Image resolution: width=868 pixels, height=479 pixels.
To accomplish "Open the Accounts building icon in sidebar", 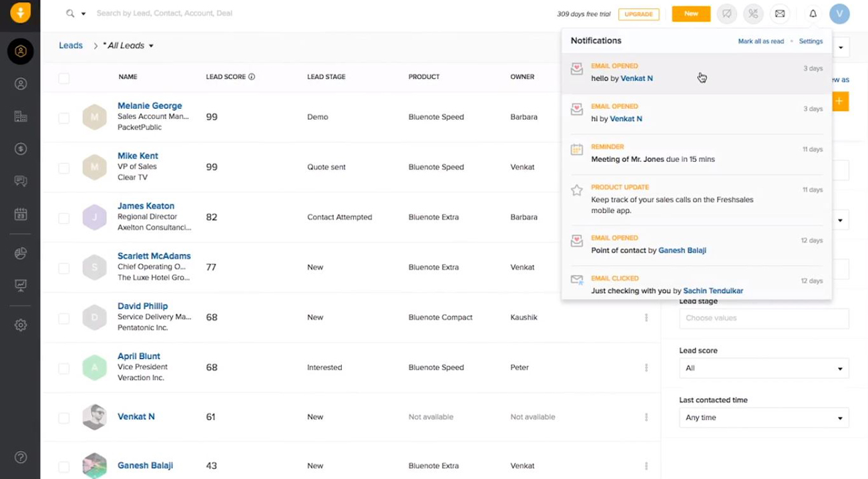I will (21, 116).
